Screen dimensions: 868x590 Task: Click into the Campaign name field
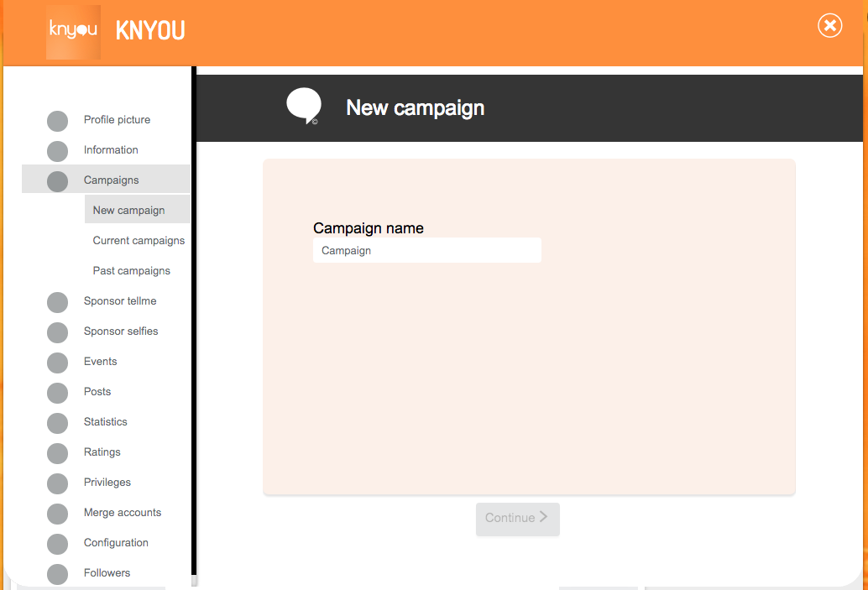[x=426, y=250]
